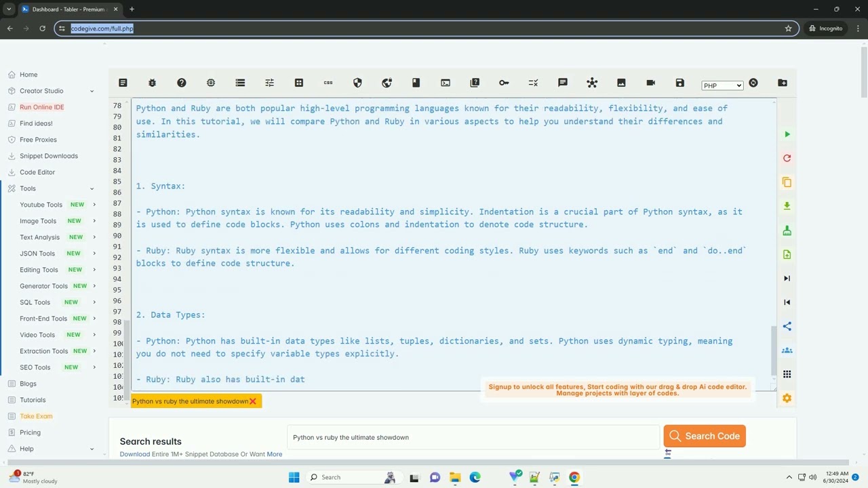This screenshot has width=868, height=488.
Task: Click the document notes icon at toolbar start
Action: tap(123, 83)
